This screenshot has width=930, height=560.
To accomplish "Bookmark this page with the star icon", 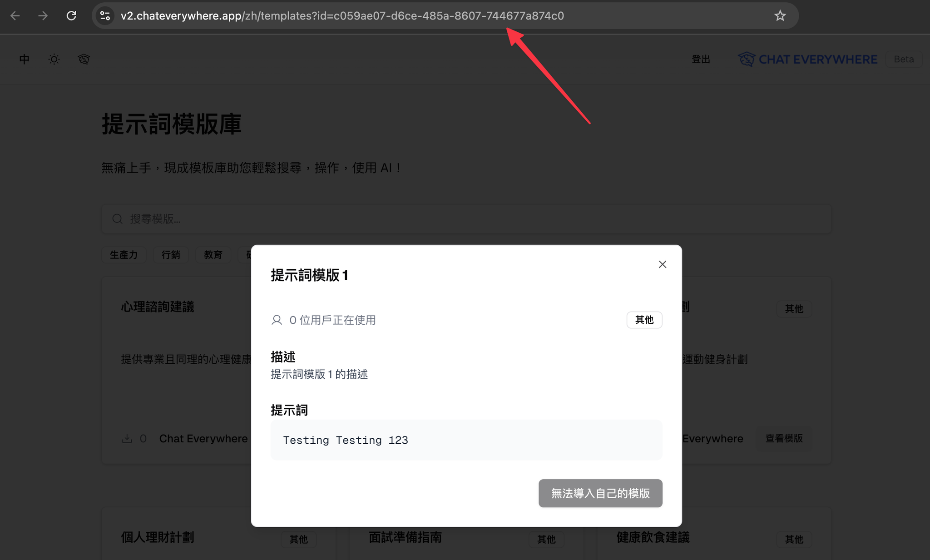I will click(780, 16).
